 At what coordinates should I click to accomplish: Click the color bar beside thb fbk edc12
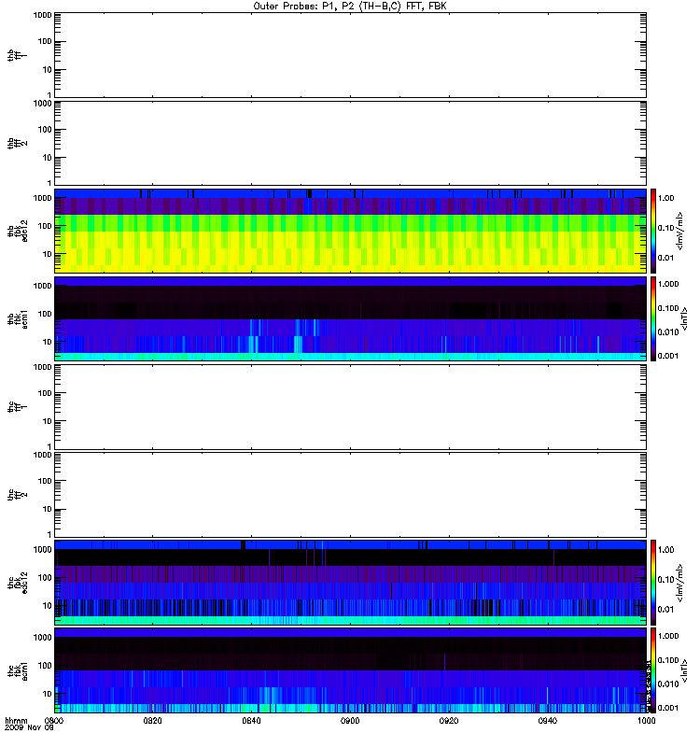point(653,231)
